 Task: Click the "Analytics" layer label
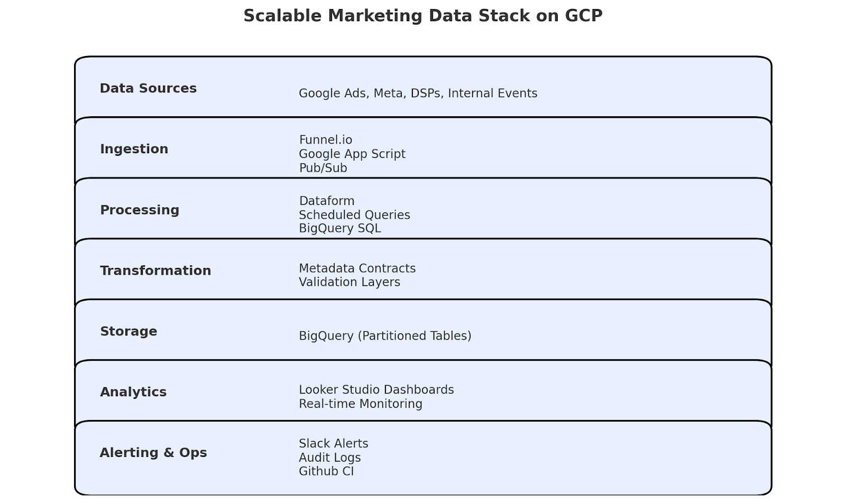tap(133, 392)
